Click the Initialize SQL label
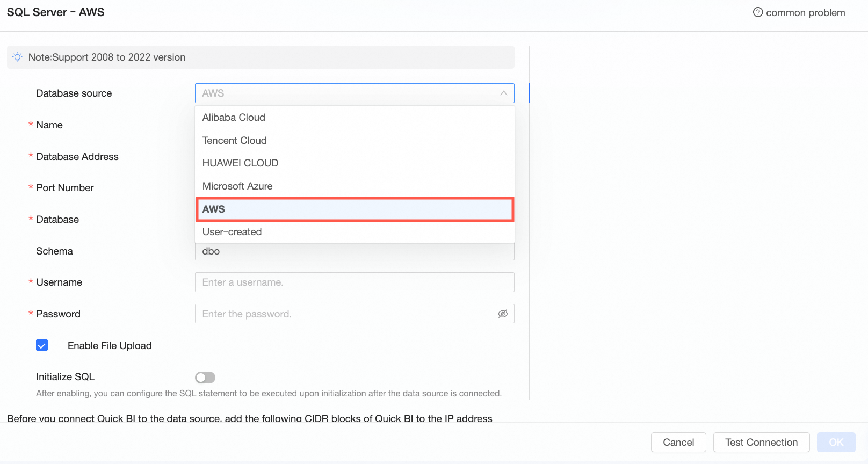The image size is (868, 464). 65,377
